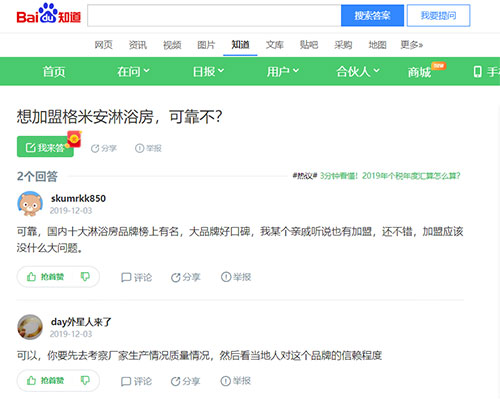
Task: Click the red envelope icon on 我来答
Action: pyautogui.click(x=74, y=139)
